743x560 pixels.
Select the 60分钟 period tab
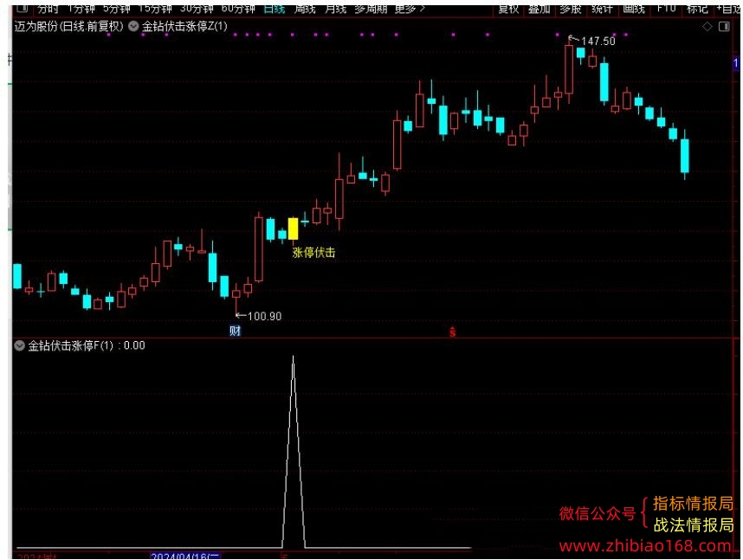(x=238, y=9)
